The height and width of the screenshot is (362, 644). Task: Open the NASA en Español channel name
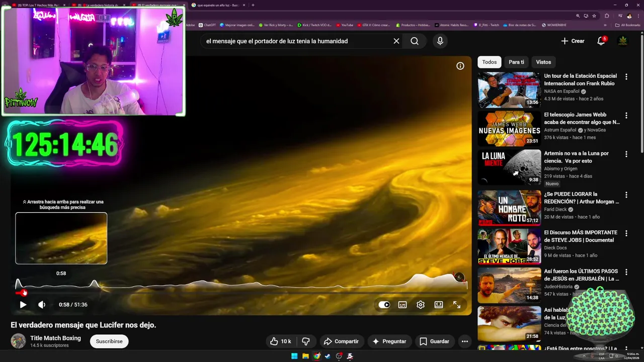(x=562, y=92)
